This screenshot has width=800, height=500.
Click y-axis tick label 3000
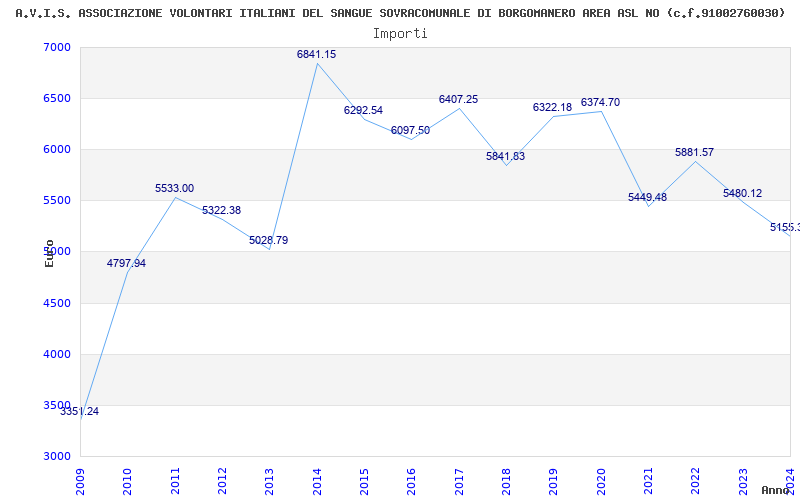(57, 457)
